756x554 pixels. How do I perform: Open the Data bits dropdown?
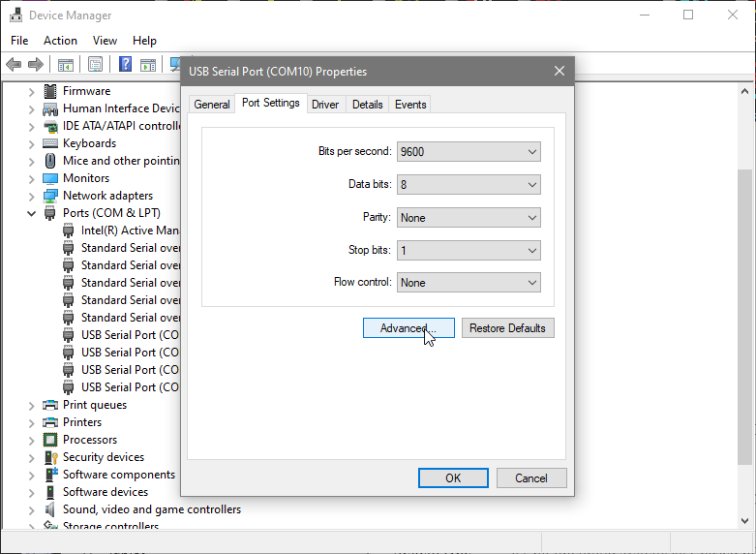(x=469, y=184)
